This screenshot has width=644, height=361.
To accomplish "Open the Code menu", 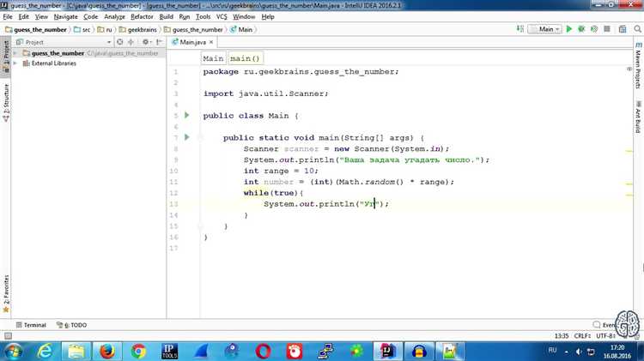I will [x=91, y=17].
